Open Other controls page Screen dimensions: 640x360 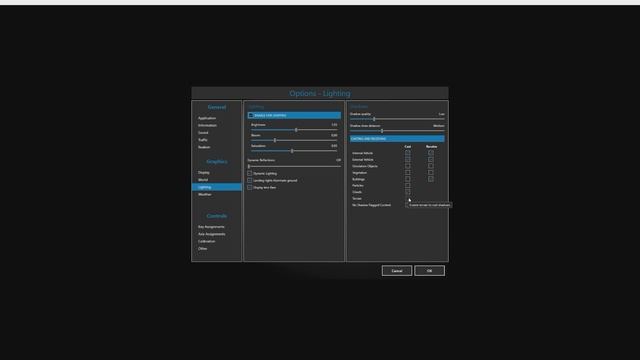pos(202,249)
